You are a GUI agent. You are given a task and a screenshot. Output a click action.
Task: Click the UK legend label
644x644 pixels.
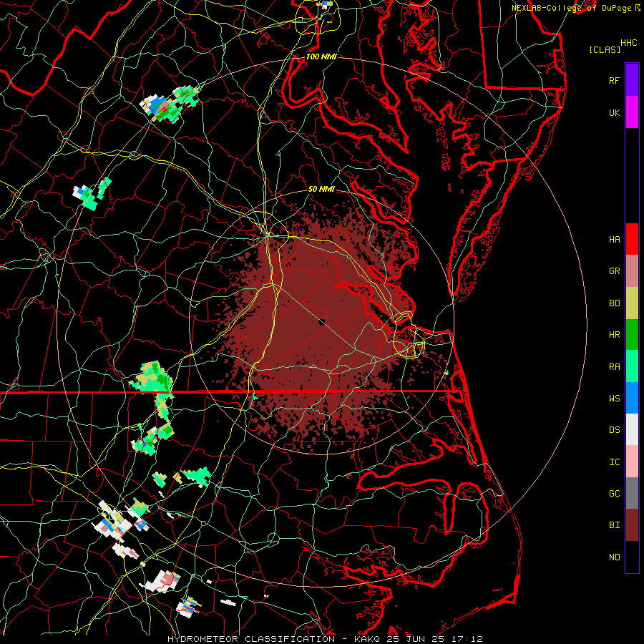(x=615, y=112)
